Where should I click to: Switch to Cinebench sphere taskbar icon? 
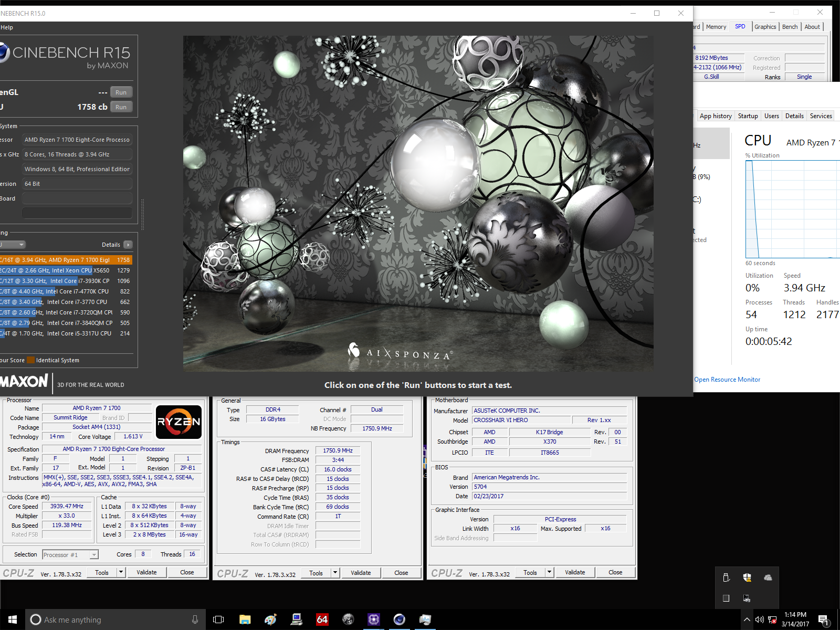(x=400, y=619)
